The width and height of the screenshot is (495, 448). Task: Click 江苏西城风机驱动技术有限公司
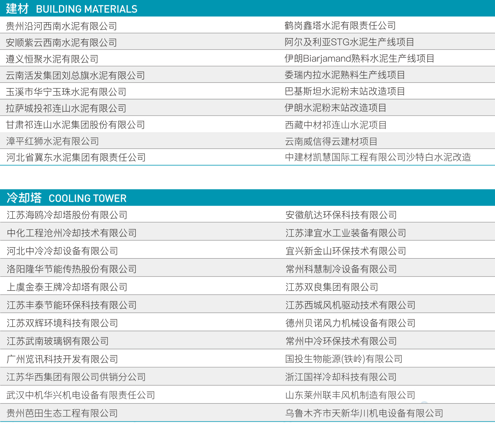tap(350, 305)
